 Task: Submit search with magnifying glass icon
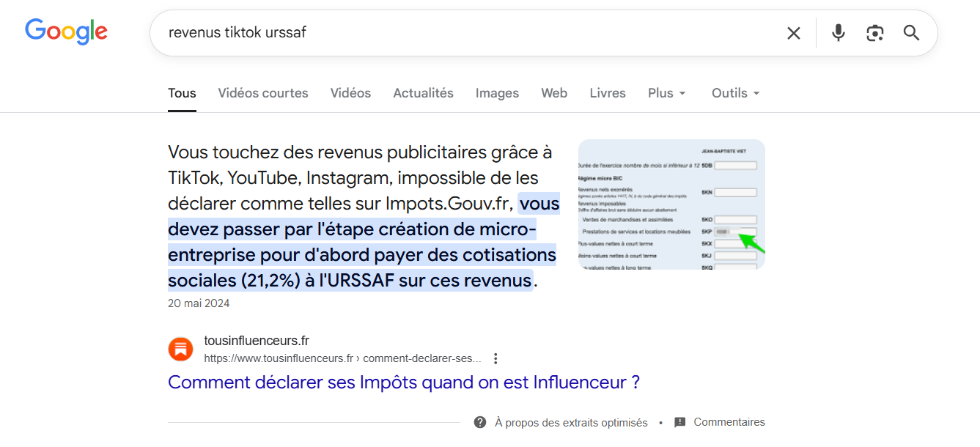(x=911, y=33)
